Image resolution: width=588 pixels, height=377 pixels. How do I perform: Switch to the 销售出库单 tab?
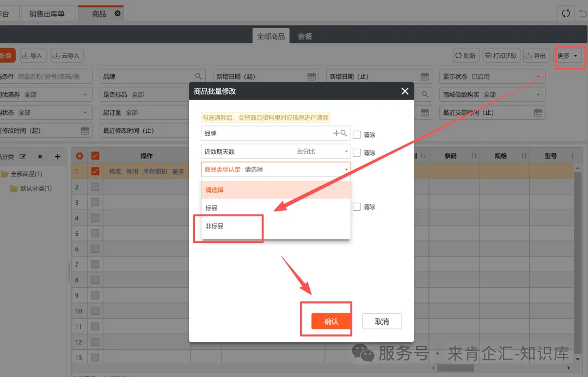(x=47, y=14)
